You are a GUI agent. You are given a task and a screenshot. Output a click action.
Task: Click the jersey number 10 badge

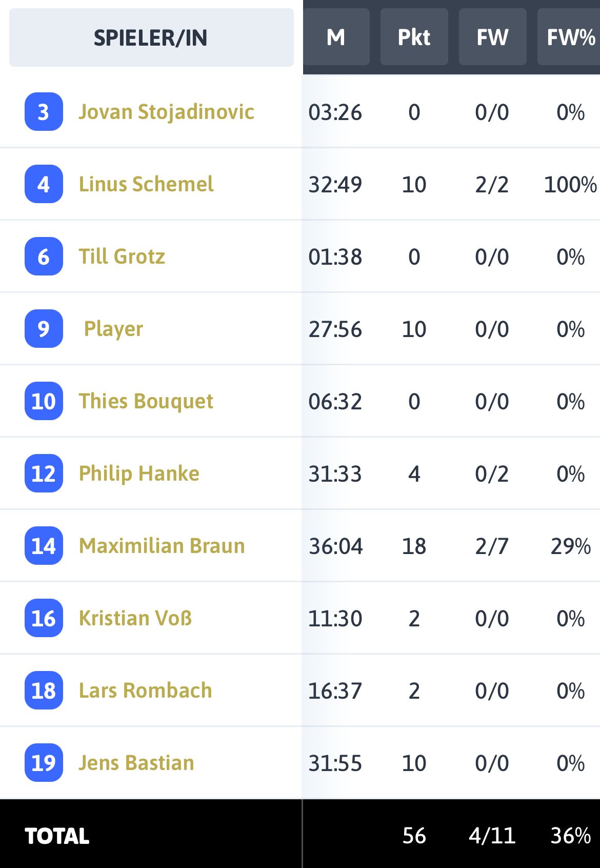(x=44, y=401)
